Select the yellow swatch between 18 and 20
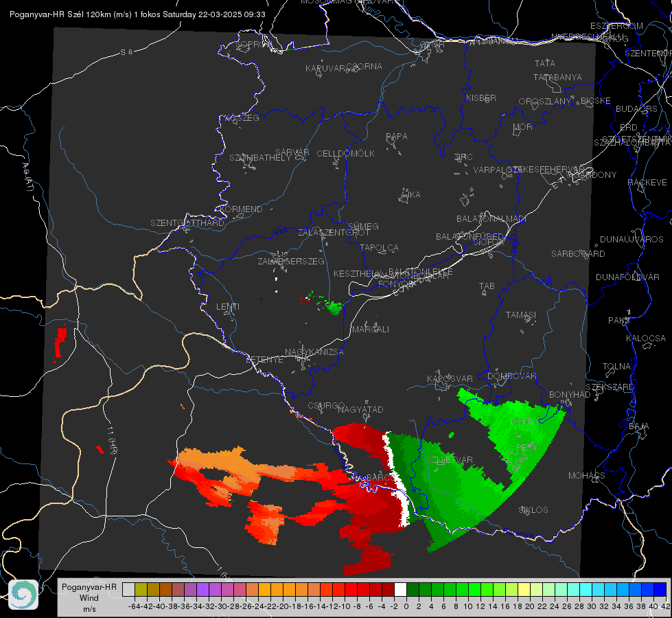The height and width of the screenshot is (618, 672). click(524, 589)
